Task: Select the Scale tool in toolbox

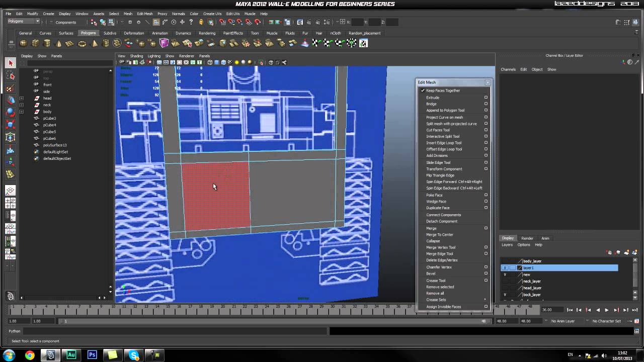Action: coord(10,125)
